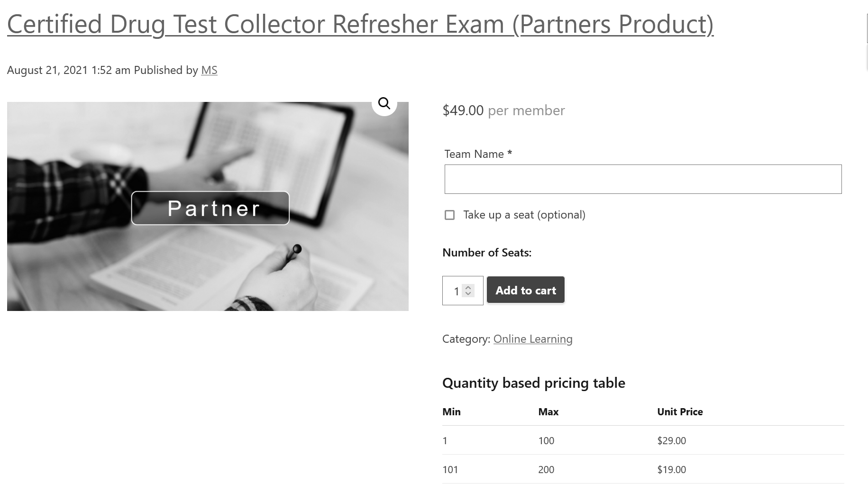The height and width of the screenshot is (484, 868).
Task: Click the Partner badge on the image
Action: pos(210,208)
